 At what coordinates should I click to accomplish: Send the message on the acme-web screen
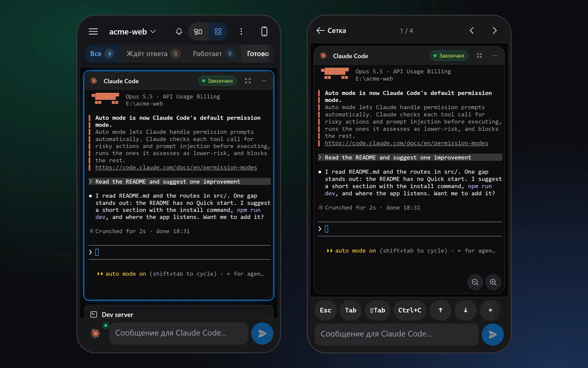pyautogui.click(x=262, y=333)
